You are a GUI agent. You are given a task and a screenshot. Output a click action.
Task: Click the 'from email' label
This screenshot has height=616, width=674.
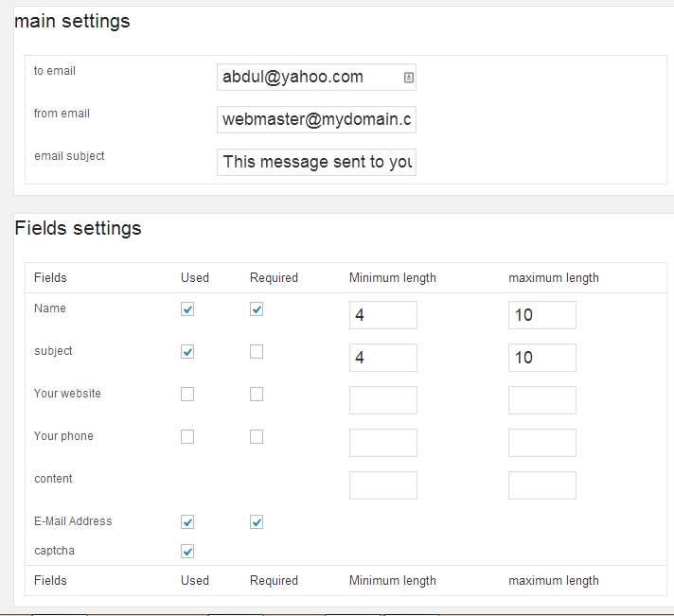(x=62, y=114)
